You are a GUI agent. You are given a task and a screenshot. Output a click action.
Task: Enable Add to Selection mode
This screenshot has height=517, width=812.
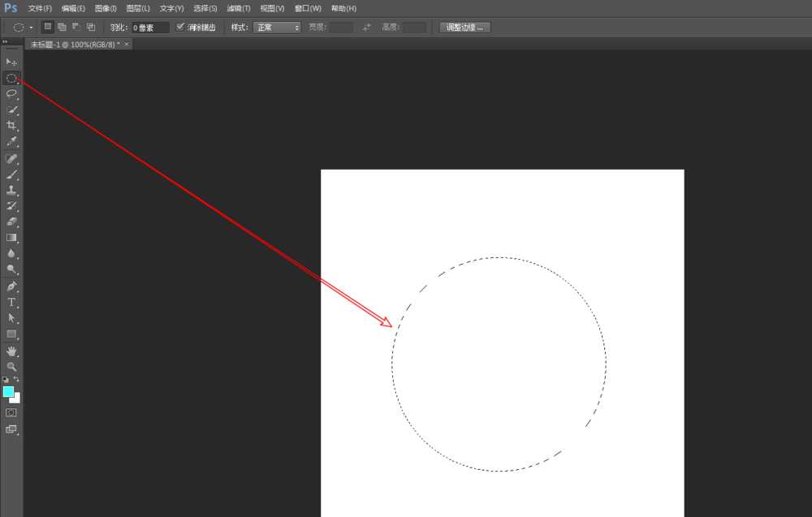tap(62, 27)
